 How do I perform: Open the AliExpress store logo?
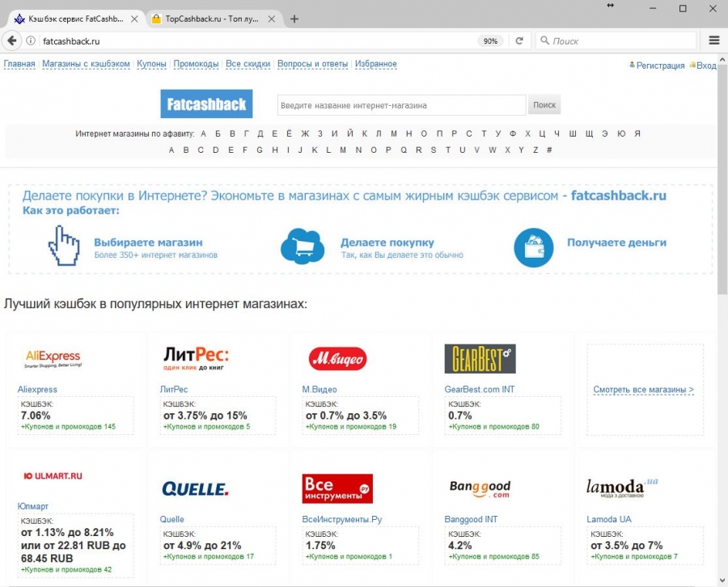53,359
